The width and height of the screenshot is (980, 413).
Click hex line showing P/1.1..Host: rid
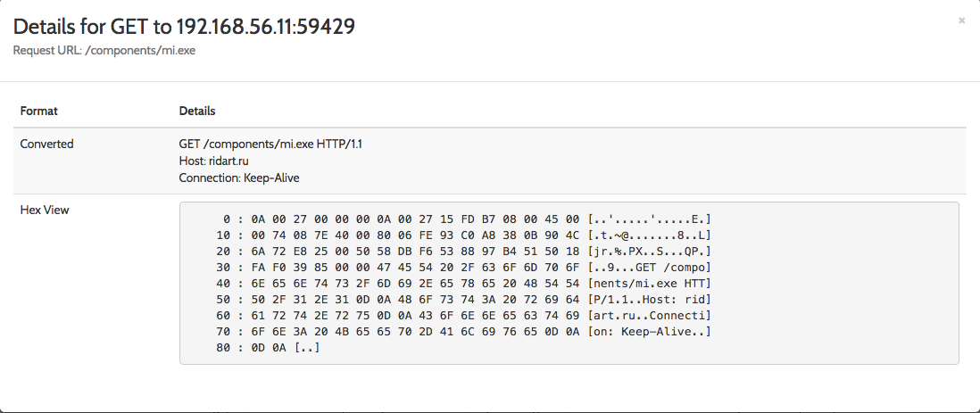click(x=464, y=300)
